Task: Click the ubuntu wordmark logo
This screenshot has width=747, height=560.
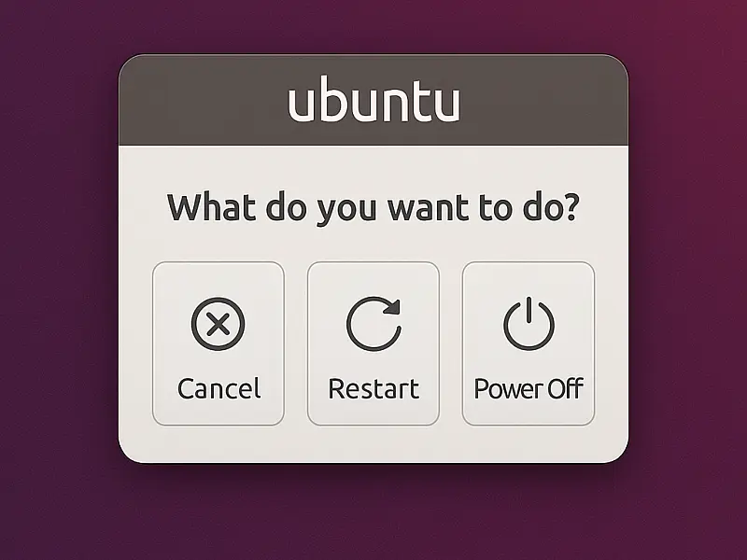Action: [374, 99]
